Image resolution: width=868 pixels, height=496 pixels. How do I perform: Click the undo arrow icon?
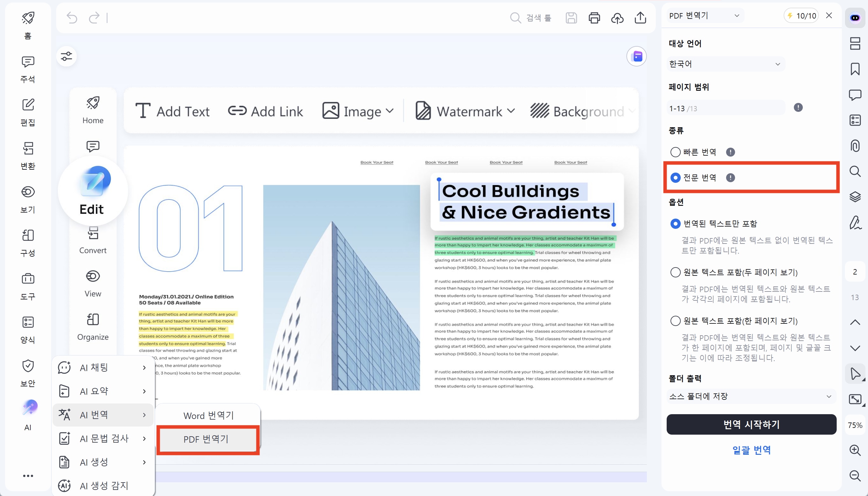pos(72,17)
